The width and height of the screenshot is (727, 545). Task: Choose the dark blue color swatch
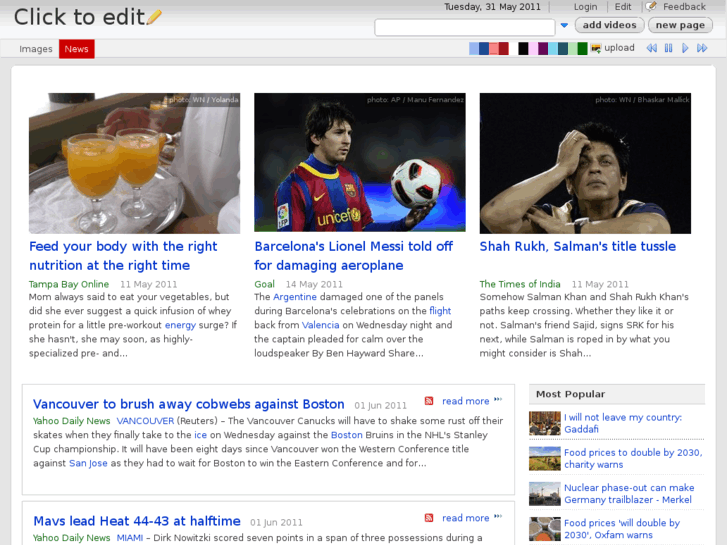(x=484, y=48)
